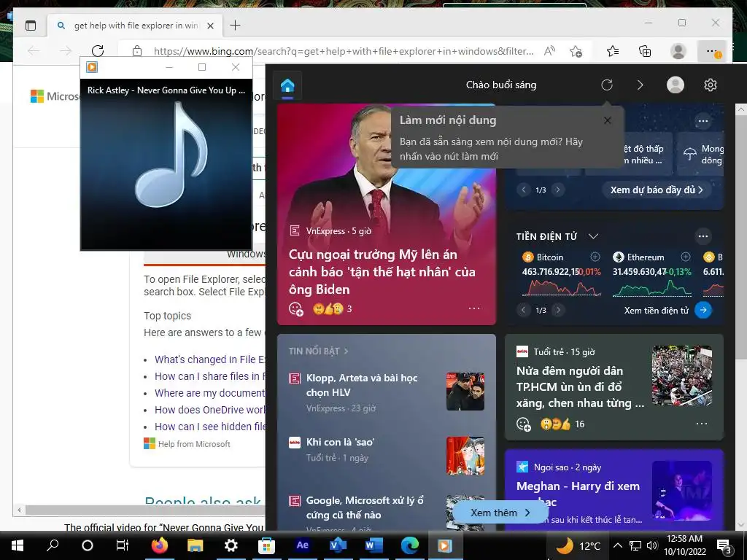The width and height of the screenshot is (747, 560).
Task: Open 'Google, Microsoft xử lý ổ cứng' article
Action: [x=365, y=507]
